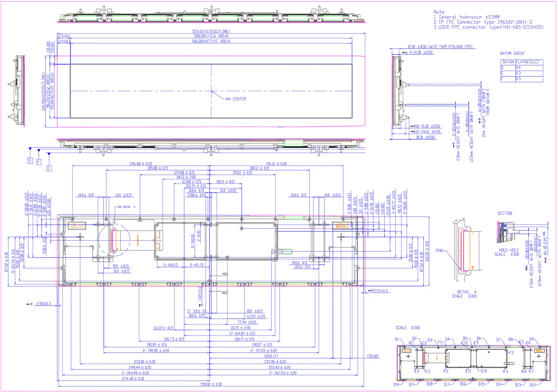Select the 'Note:' heading text
Viewport: 558px width, 392px height.
click(x=439, y=12)
